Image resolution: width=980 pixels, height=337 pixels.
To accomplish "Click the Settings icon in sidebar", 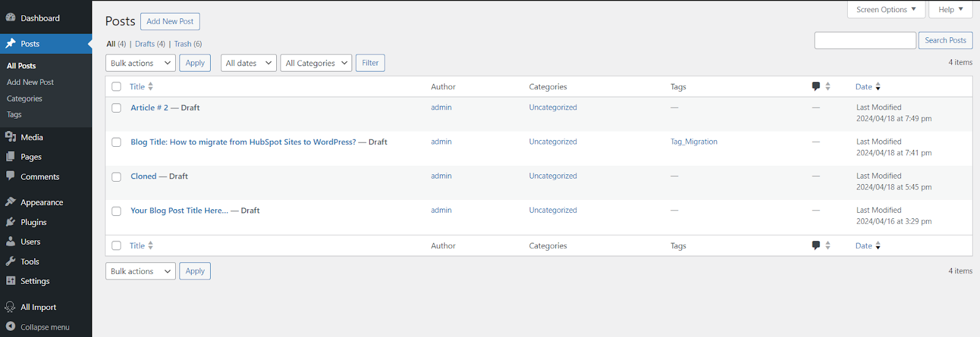I will pos(10,281).
